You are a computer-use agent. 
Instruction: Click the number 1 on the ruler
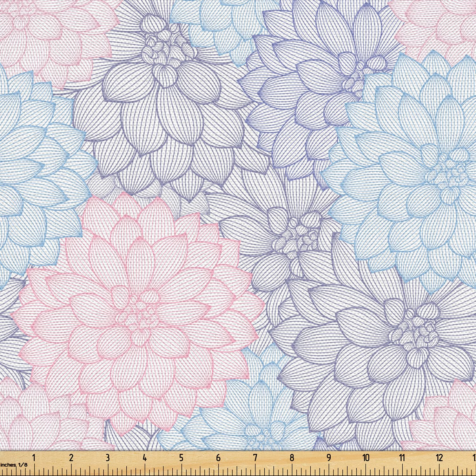point(34,458)
